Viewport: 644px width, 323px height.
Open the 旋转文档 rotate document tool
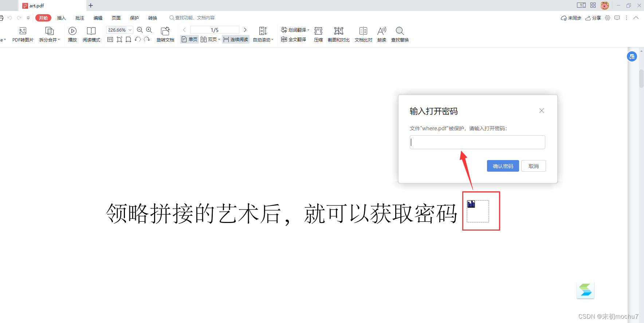[165, 35]
